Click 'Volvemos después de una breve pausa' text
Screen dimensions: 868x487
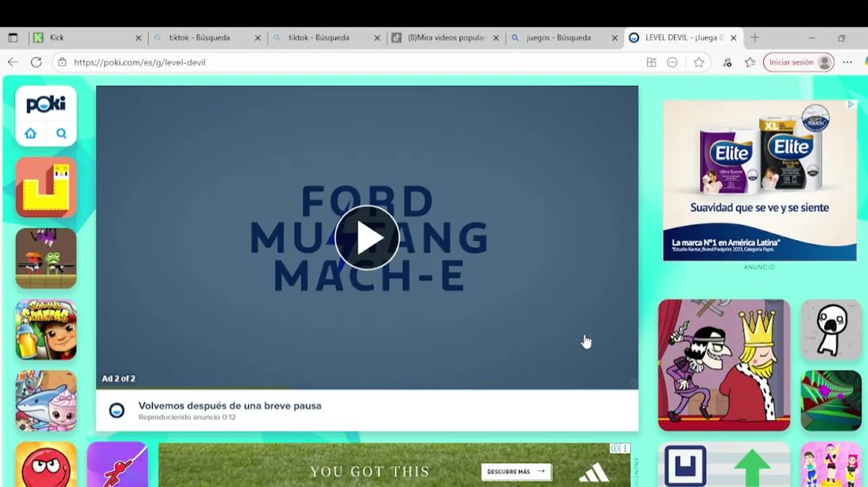pos(230,406)
